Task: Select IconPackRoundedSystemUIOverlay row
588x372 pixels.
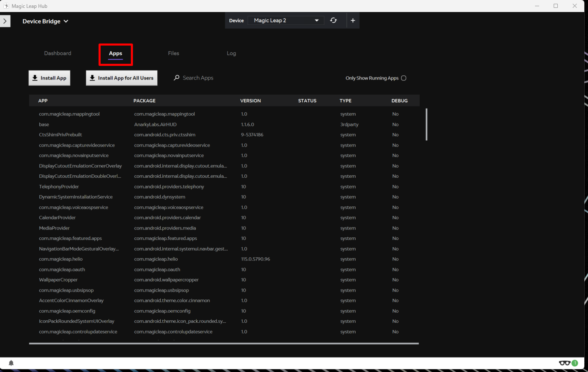Action: pyautogui.click(x=224, y=321)
